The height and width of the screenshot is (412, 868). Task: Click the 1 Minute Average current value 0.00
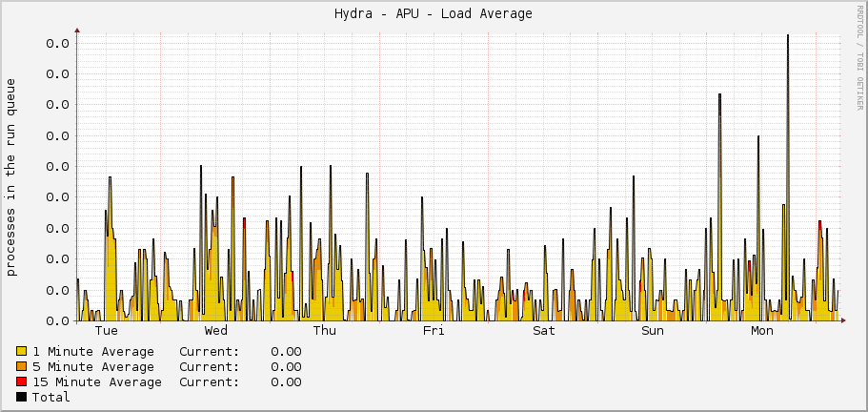coord(286,352)
